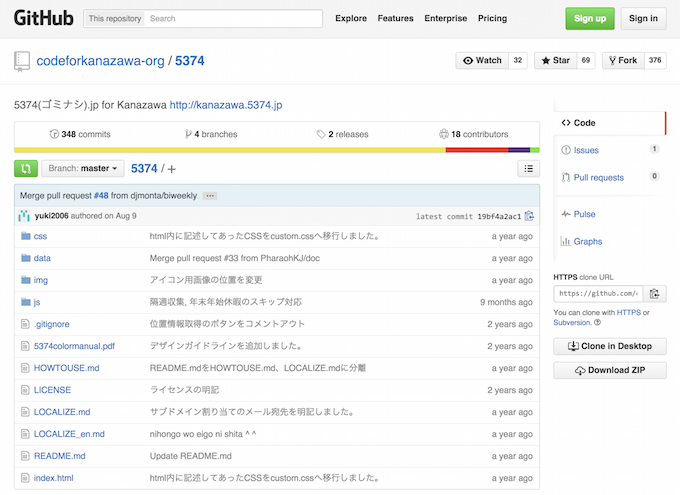Click the LOCALIZE.md file icon
The height and width of the screenshot is (495, 680).
pyautogui.click(x=25, y=412)
